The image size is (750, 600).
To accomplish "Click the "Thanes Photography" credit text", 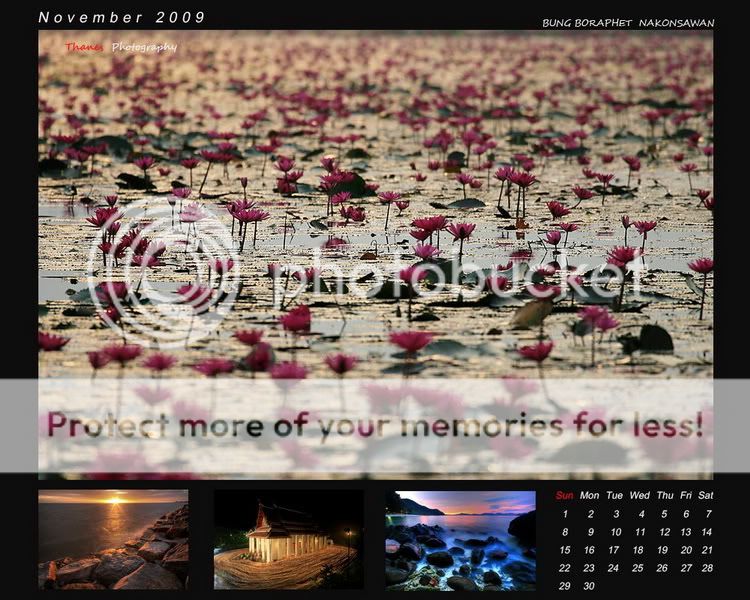I will pyautogui.click(x=121, y=47).
